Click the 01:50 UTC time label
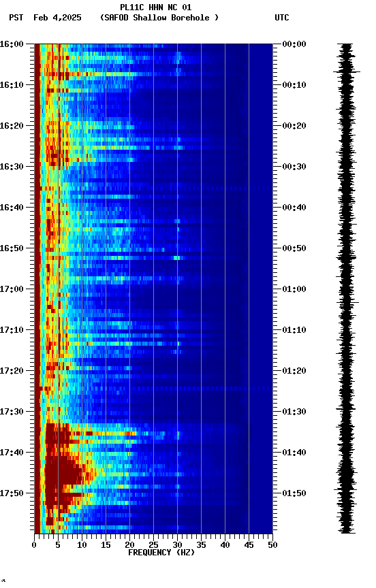The height and width of the screenshot is (588, 376). click(294, 493)
